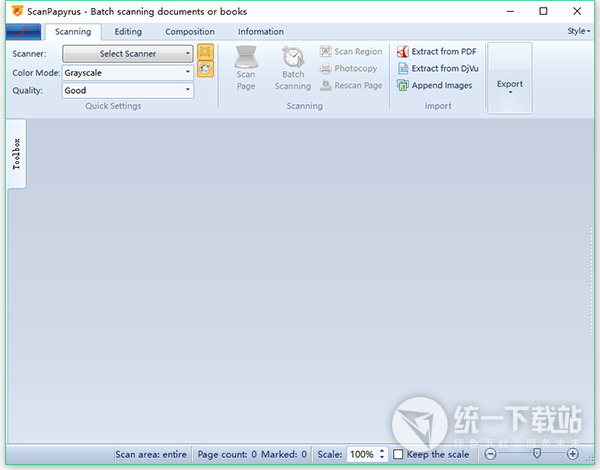Click the color palette settings icon
The image size is (600, 470).
pyautogui.click(x=205, y=69)
